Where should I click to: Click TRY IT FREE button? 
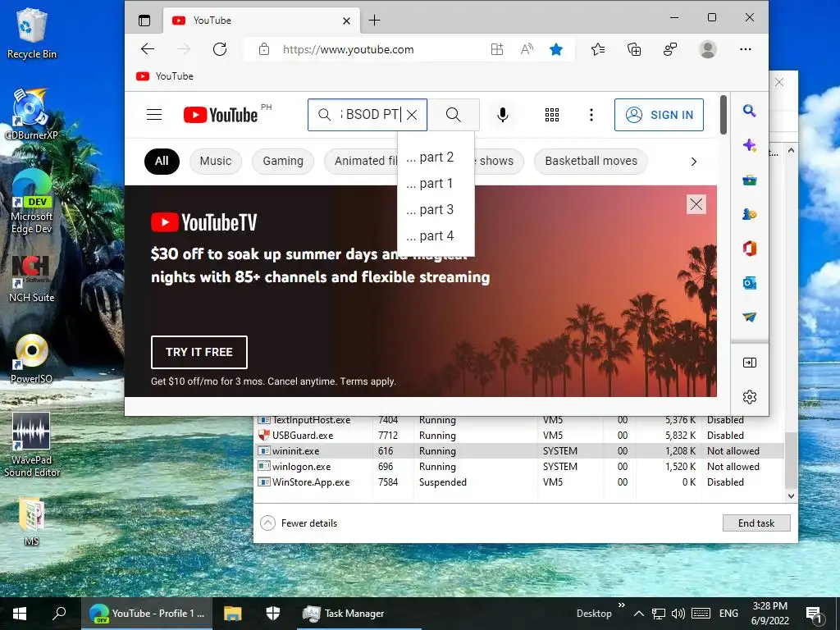click(x=199, y=352)
